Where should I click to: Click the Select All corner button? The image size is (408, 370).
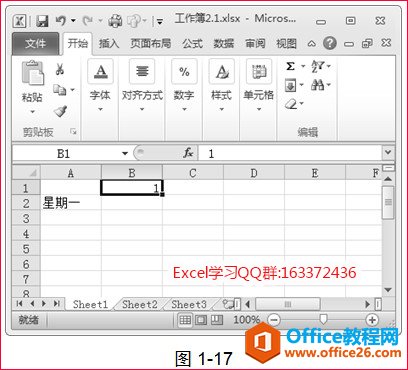(x=26, y=173)
